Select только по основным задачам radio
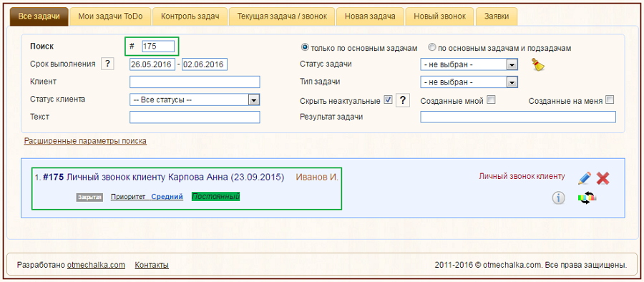Screen dimensions: 644x282 coord(305,47)
